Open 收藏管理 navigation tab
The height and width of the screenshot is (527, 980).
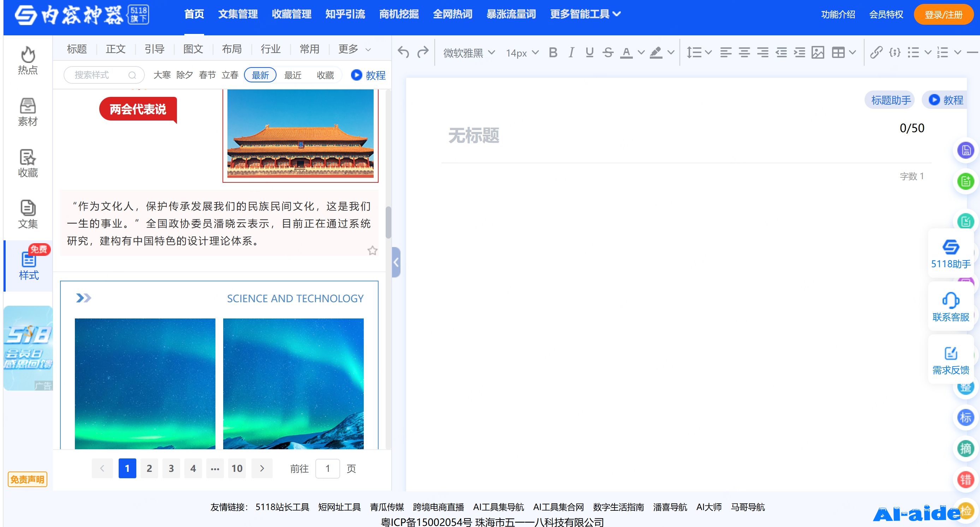tap(291, 14)
